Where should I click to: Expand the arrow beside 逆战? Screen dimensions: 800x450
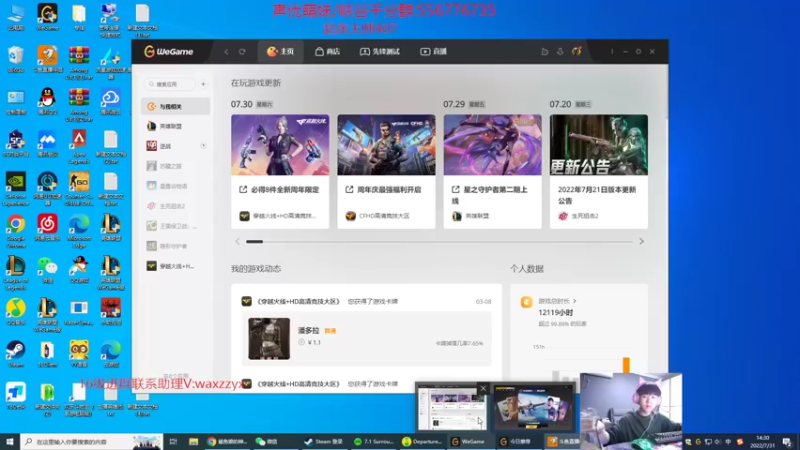[x=203, y=145]
